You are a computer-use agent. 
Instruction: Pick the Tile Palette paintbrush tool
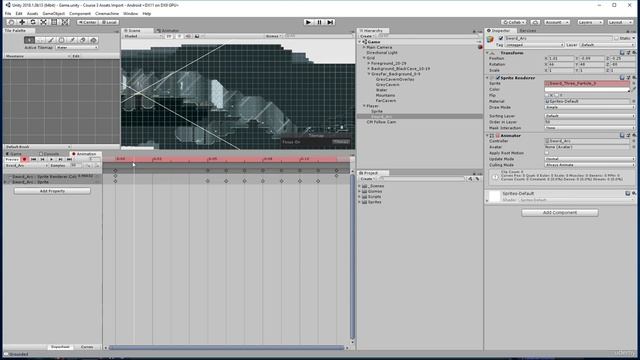coord(51,40)
